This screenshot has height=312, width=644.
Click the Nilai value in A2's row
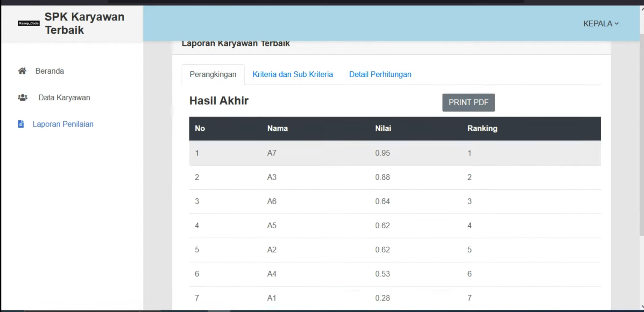pyautogui.click(x=382, y=250)
